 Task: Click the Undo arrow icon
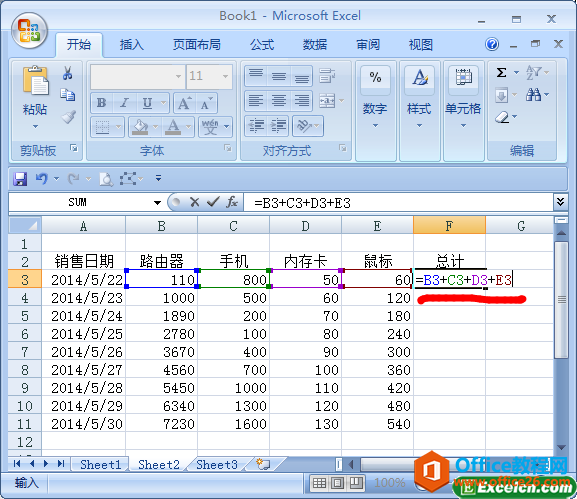point(42,179)
